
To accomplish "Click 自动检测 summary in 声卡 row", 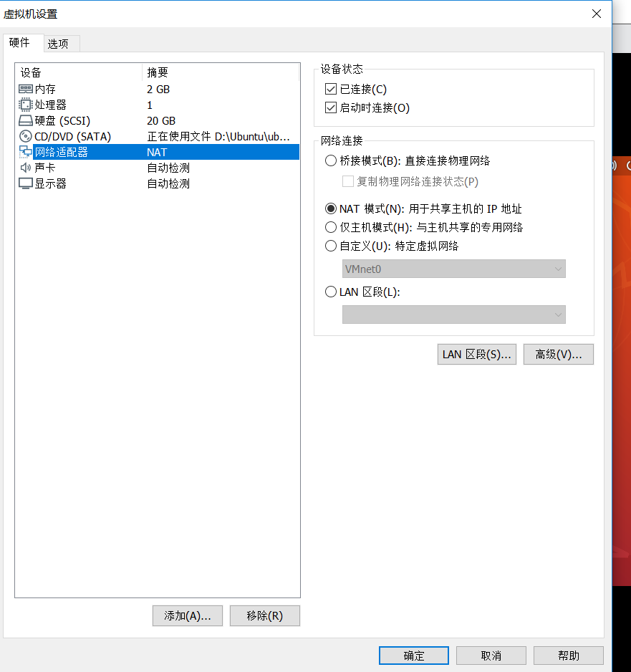I will [168, 168].
